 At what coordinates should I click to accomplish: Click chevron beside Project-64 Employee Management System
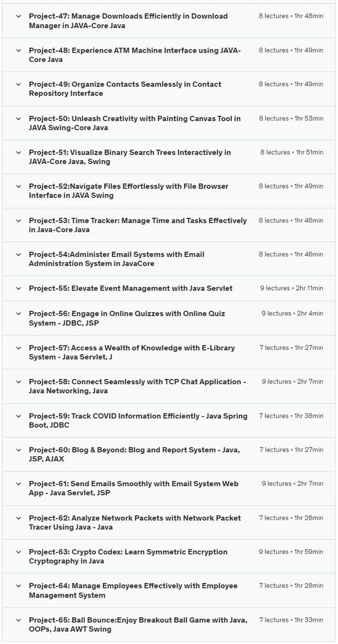click(x=18, y=586)
